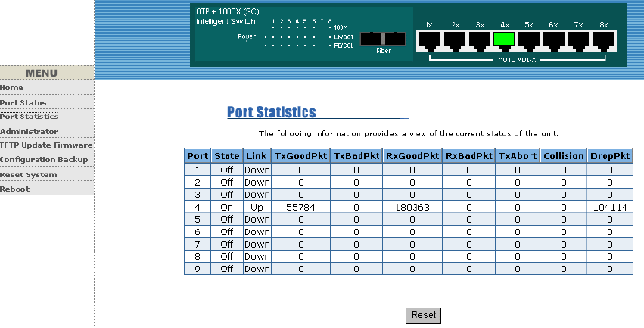
Task: Click port 6x jack on switch image
Action: [554, 41]
